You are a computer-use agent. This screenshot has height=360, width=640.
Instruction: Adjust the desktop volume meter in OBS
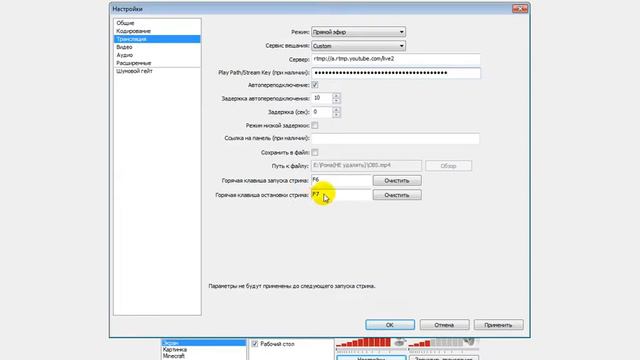point(436,343)
